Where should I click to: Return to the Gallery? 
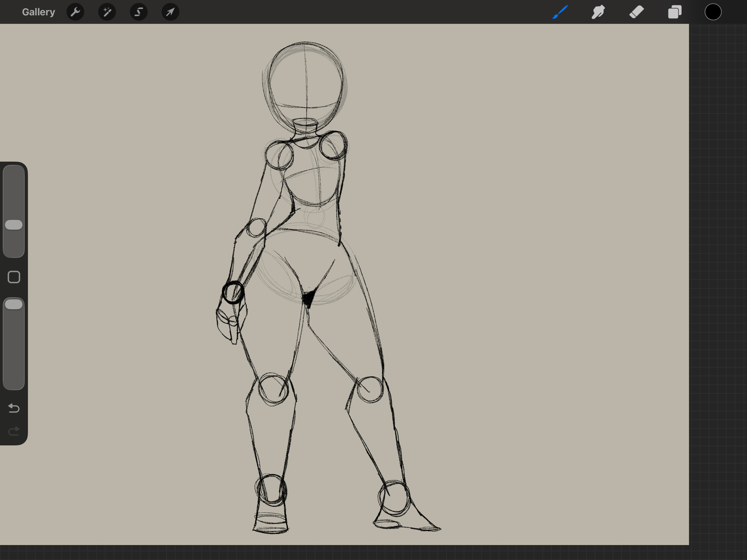(38, 12)
